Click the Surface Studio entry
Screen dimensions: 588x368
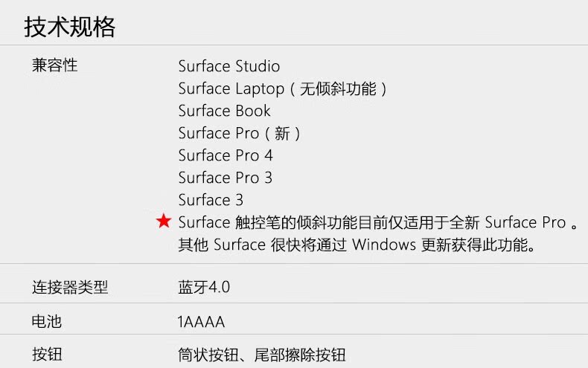(229, 66)
